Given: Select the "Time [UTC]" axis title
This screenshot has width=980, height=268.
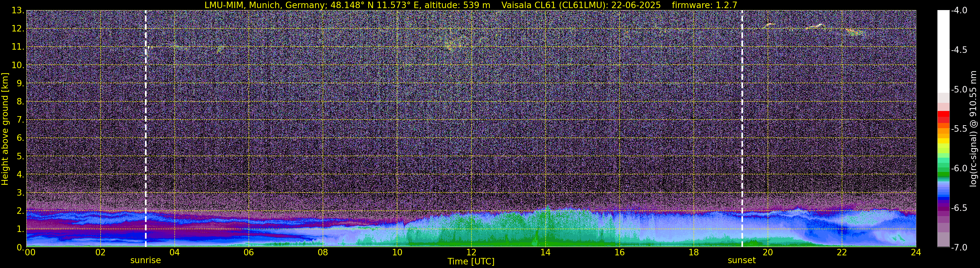Looking at the screenshot, I should [471, 262].
